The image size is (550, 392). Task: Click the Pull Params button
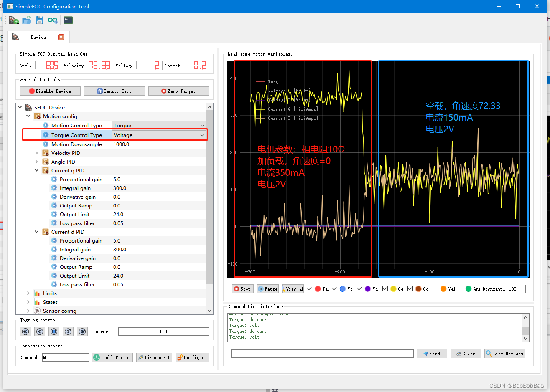[112, 357]
